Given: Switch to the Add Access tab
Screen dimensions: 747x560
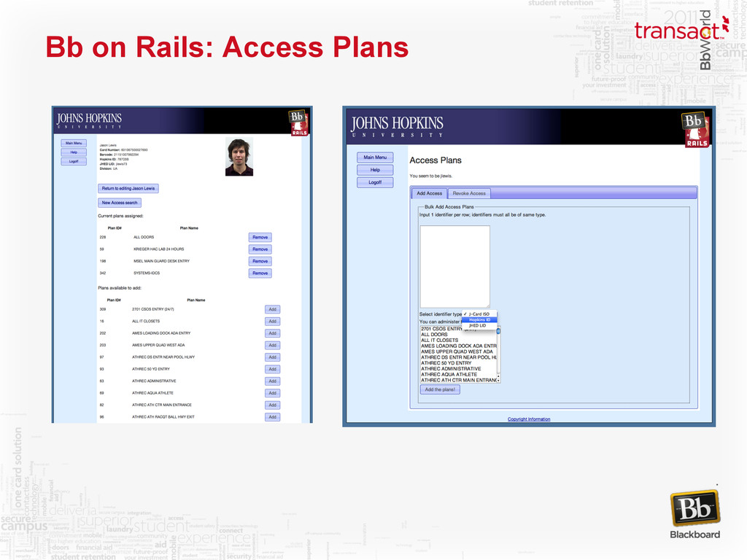Looking at the screenshot, I should click(429, 193).
